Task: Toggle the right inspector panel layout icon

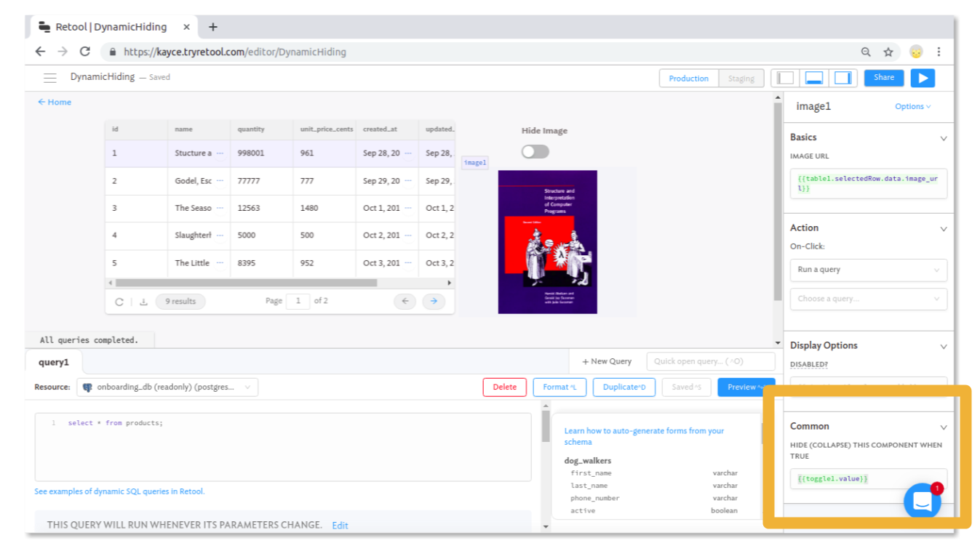Action: [842, 78]
